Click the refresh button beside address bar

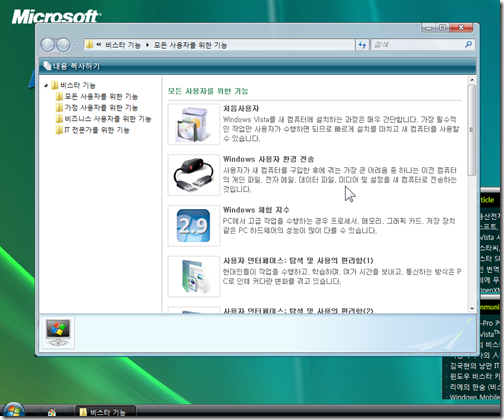click(362, 45)
